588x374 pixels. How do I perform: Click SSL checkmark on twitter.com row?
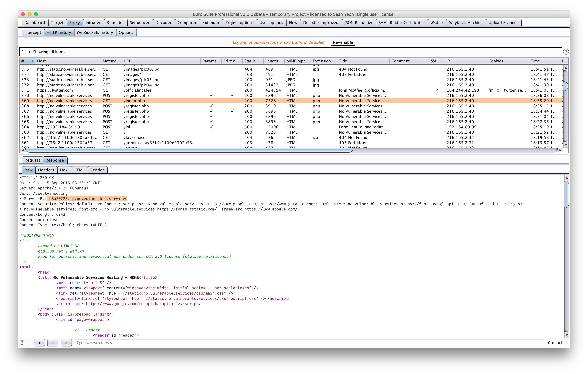437,90
